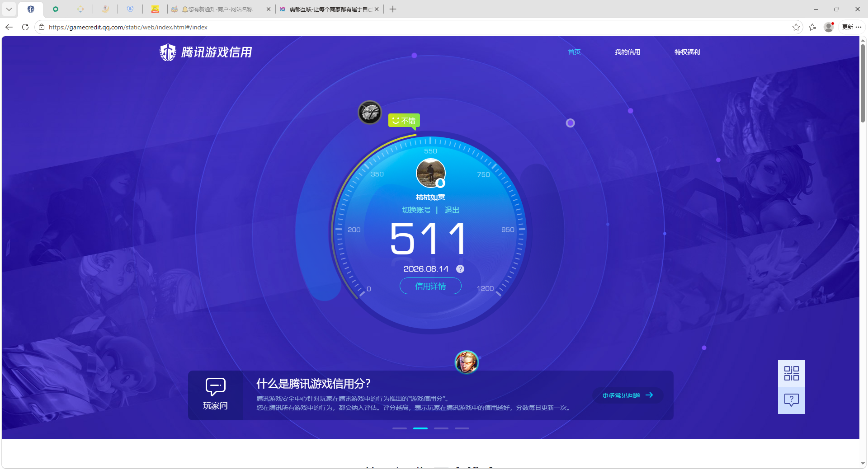Click the dark game icon above the gauge
This screenshot has width=868, height=470.
[x=370, y=112]
